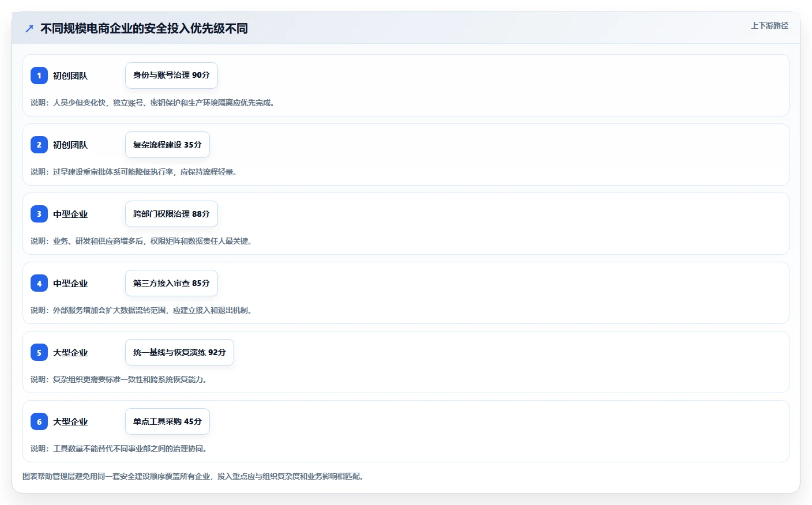
Task: Select number badge 3
Action: (x=39, y=214)
